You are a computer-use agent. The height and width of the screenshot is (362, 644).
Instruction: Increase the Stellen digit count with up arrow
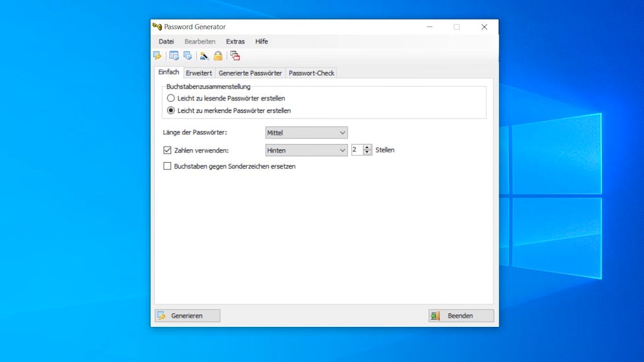[x=368, y=147]
